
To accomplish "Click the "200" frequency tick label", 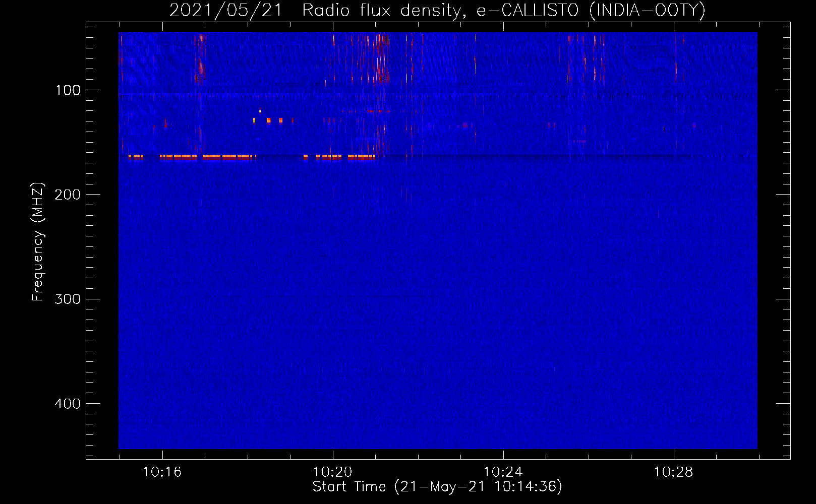I will [68, 195].
